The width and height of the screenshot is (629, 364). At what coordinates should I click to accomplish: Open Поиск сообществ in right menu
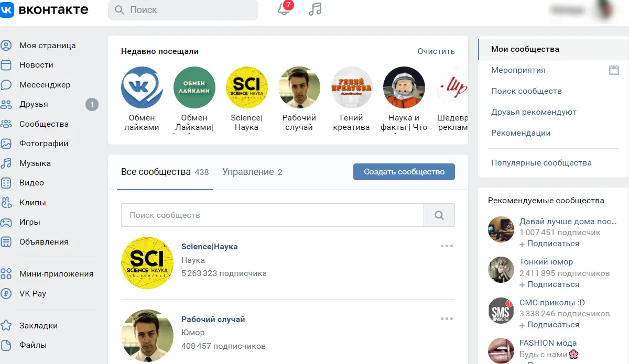click(x=526, y=91)
